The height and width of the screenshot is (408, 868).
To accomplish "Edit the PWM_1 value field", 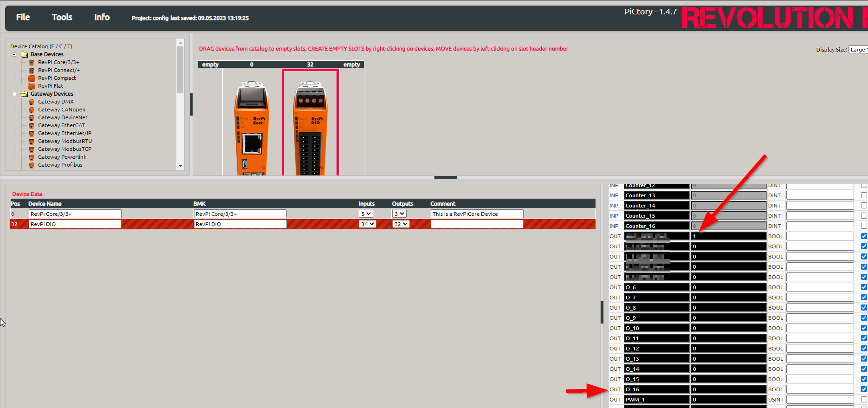I will coord(729,400).
